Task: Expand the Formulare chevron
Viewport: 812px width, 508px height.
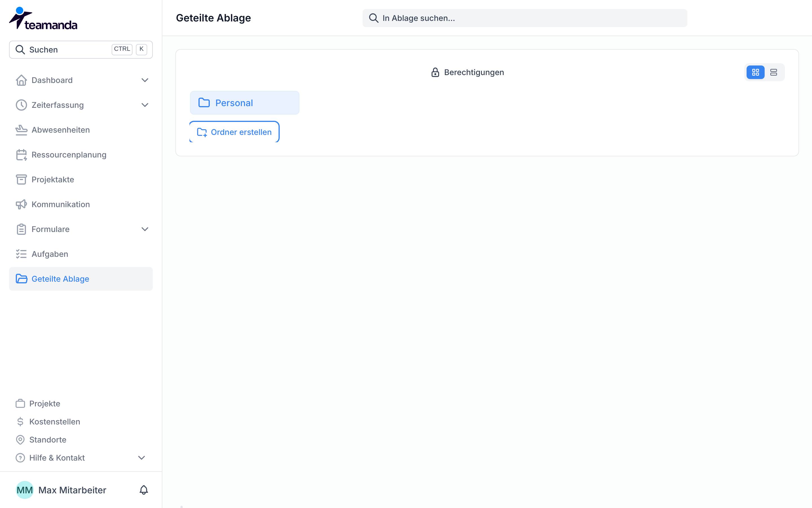Action: point(145,229)
